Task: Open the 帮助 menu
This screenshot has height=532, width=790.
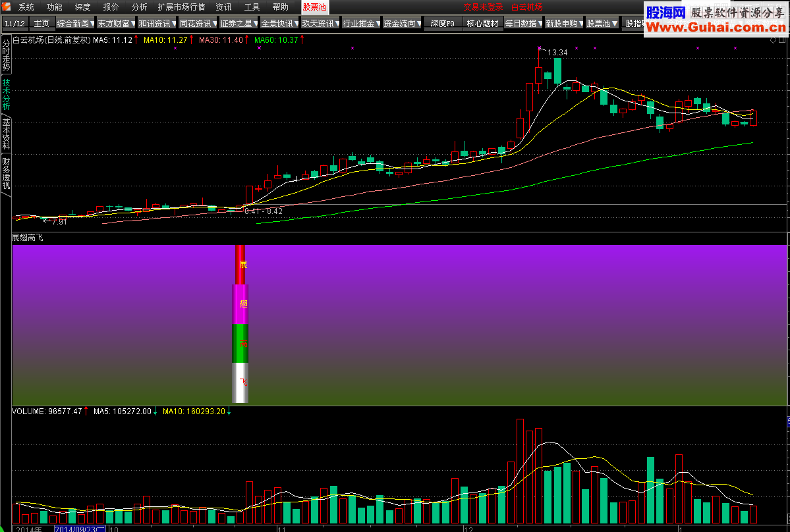Action: [280, 7]
